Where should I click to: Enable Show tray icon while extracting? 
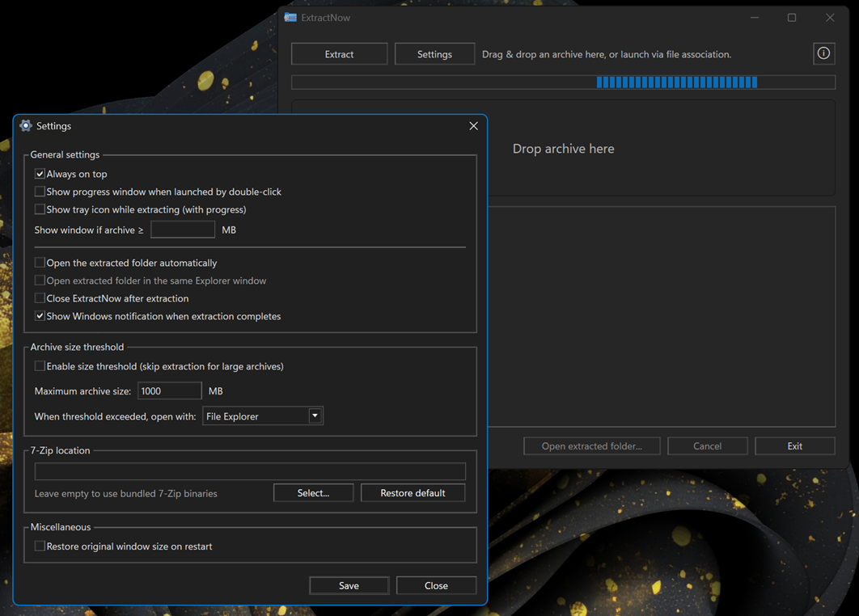[40, 209]
